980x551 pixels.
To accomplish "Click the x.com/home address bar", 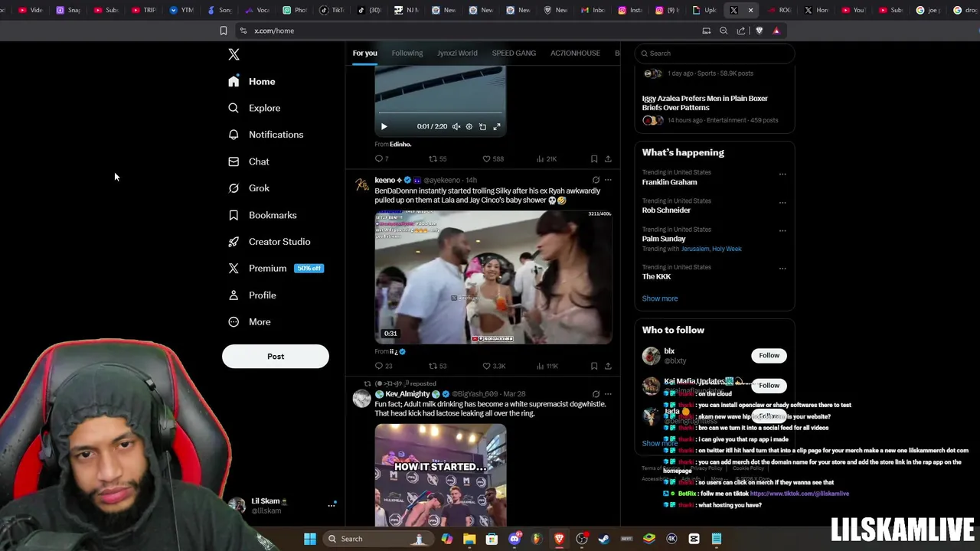I will pos(467,31).
